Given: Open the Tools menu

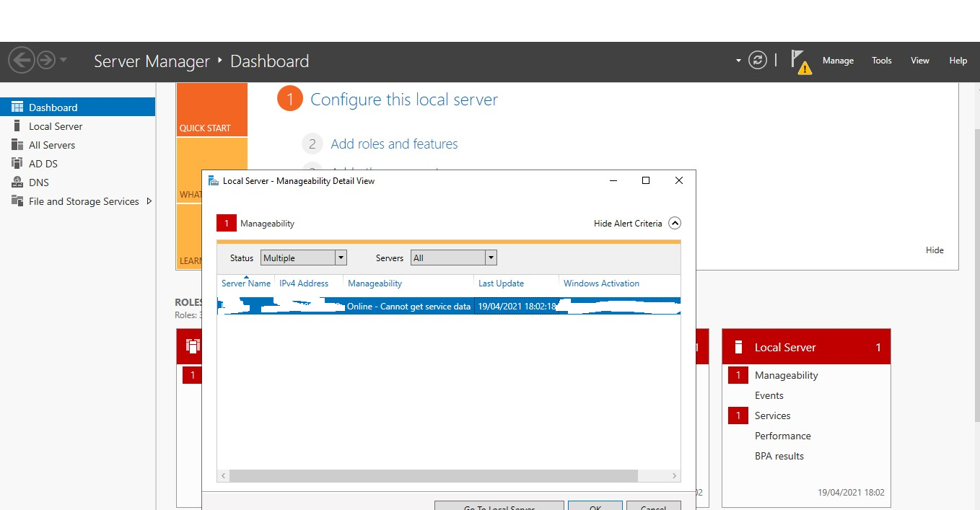Looking at the screenshot, I should pyautogui.click(x=882, y=61).
